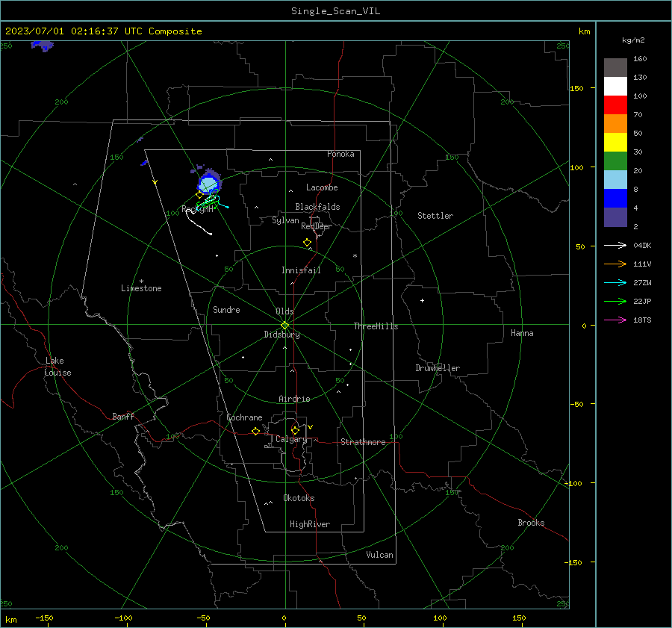Click the Calgary map label
Viewport: 672px width, 628px height.
[291, 439]
